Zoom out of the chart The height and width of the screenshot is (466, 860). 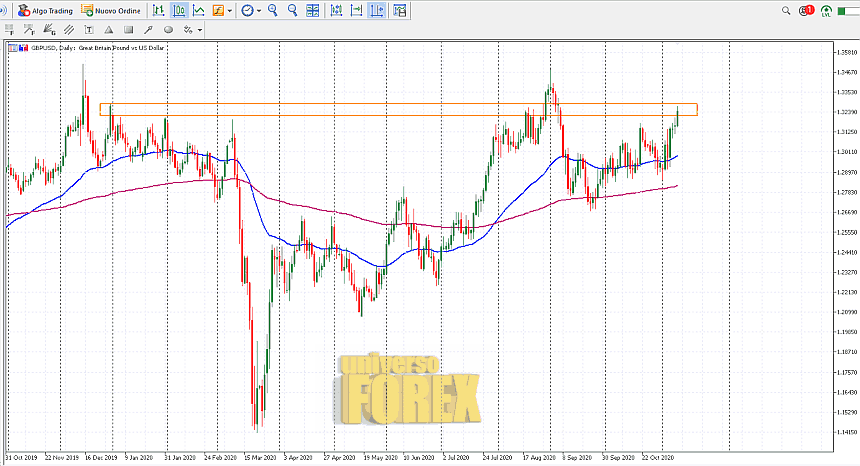pyautogui.click(x=292, y=10)
